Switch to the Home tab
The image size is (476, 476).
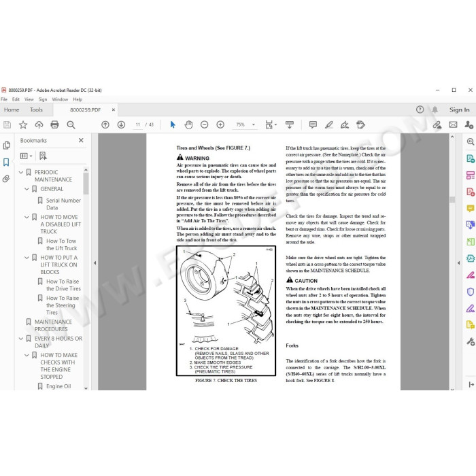pos(12,110)
